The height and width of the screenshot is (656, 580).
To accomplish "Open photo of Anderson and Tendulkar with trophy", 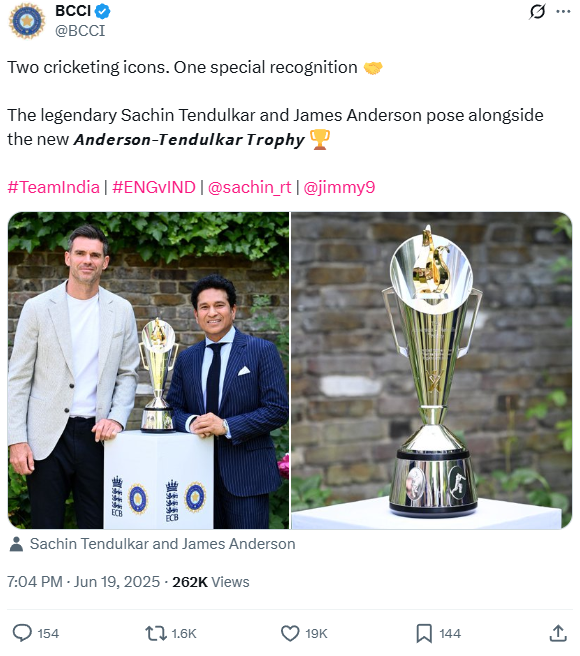I will 148,370.
